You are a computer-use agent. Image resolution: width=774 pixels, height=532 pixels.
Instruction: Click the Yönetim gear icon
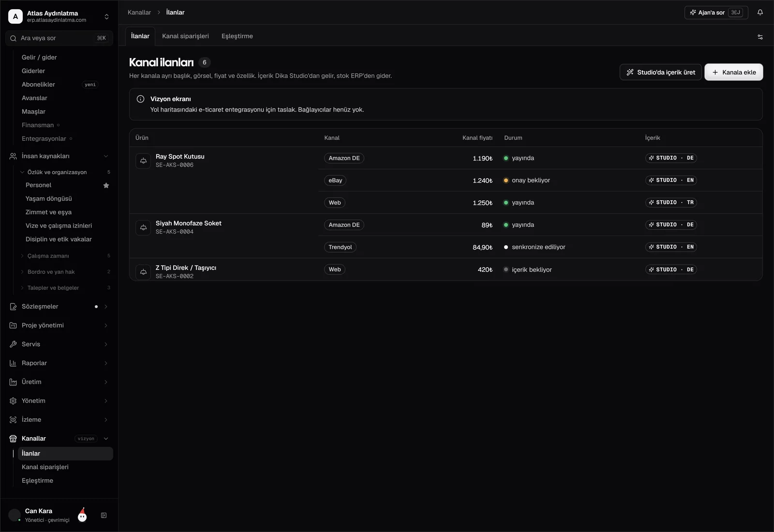[x=13, y=401]
